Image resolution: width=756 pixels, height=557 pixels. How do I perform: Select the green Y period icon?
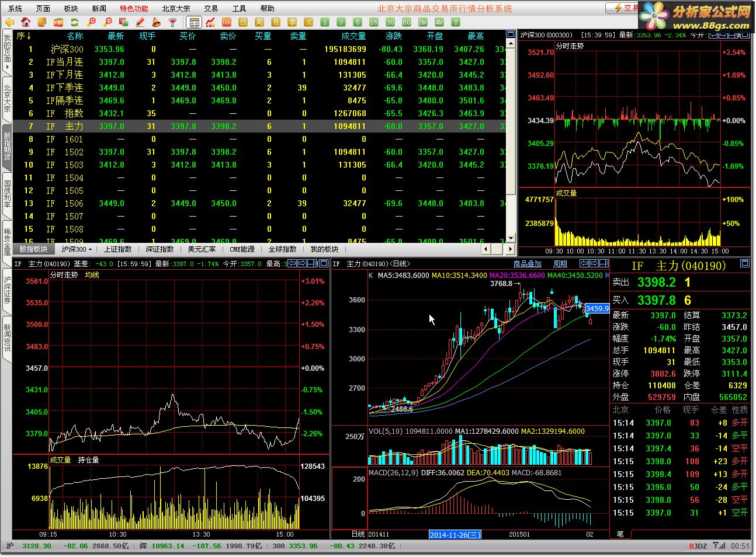[x=456, y=22]
